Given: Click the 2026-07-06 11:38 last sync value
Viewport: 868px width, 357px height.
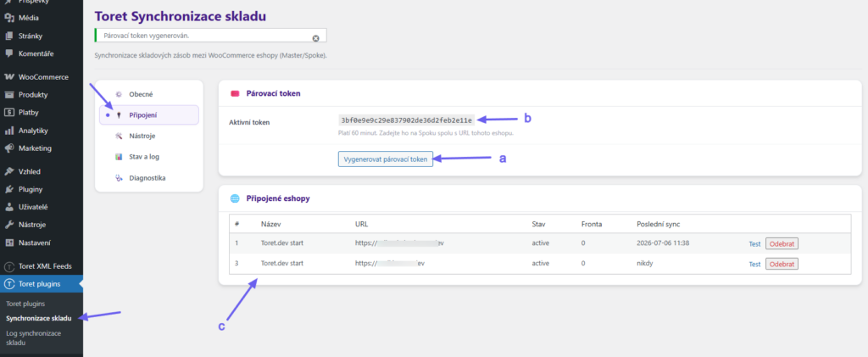Looking at the screenshot, I should [663, 243].
